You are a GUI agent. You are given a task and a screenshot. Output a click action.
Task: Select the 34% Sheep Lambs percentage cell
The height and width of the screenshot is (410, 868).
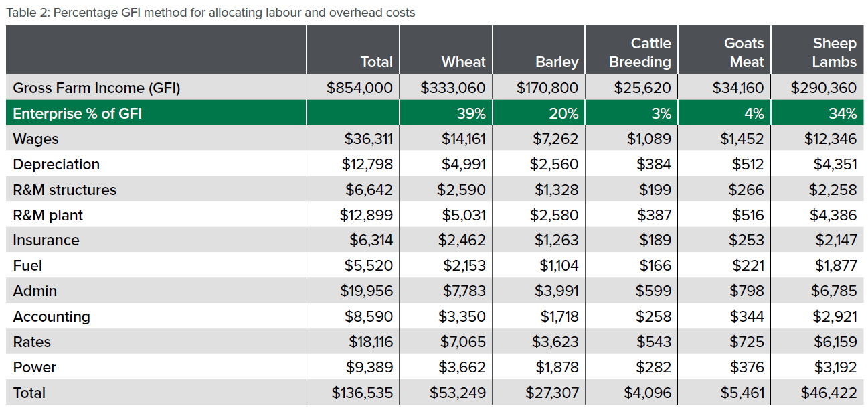click(842, 113)
